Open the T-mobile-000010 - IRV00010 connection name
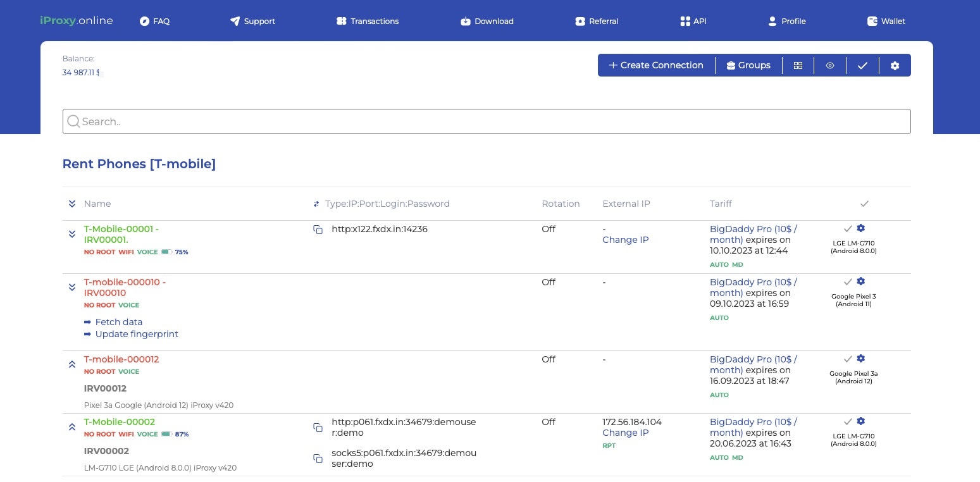The width and height of the screenshot is (980, 482). 125,287
